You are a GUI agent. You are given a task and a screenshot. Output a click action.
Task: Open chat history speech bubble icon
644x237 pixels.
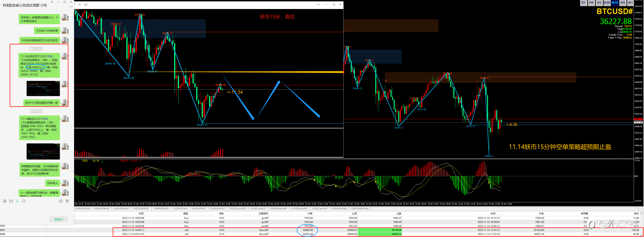pyautogui.click(x=24, y=201)
